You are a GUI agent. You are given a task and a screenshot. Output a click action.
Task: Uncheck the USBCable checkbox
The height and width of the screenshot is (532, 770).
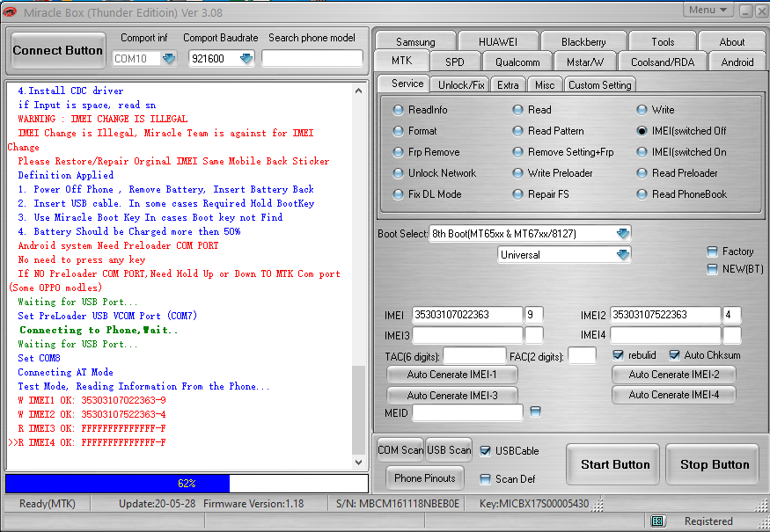tap(485, 451)
